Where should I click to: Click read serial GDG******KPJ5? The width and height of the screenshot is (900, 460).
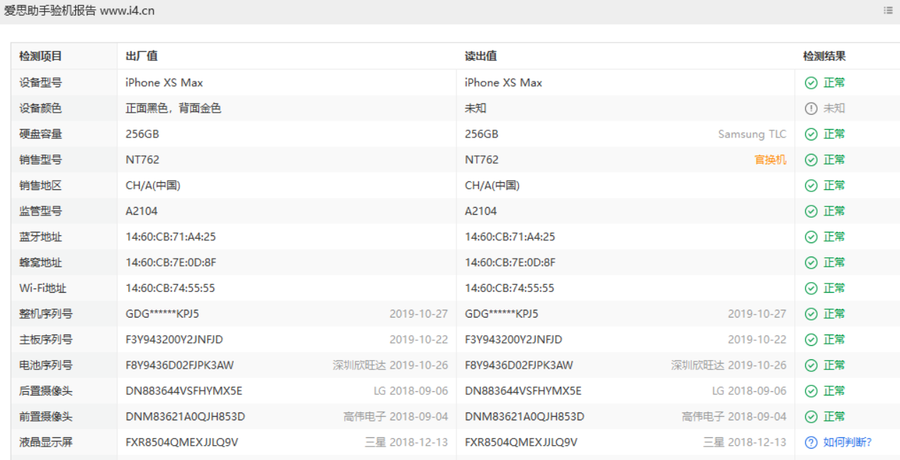[502, 314]
